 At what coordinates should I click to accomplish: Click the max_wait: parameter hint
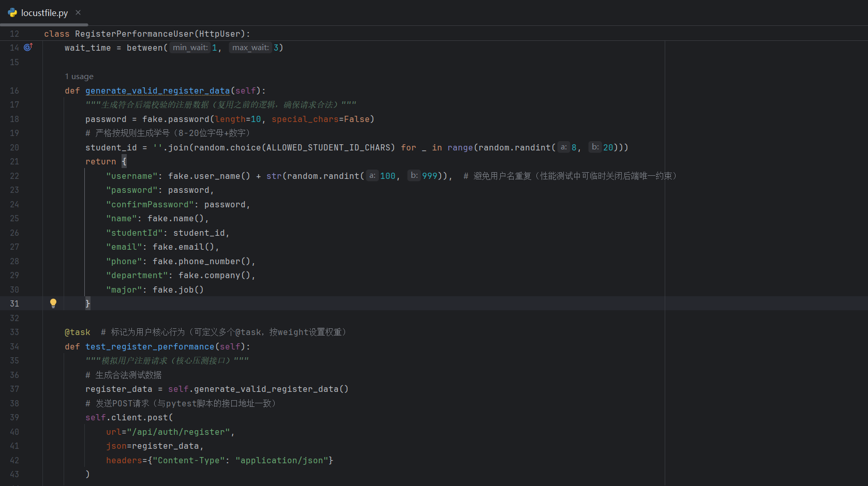click(x=250, y=48)
